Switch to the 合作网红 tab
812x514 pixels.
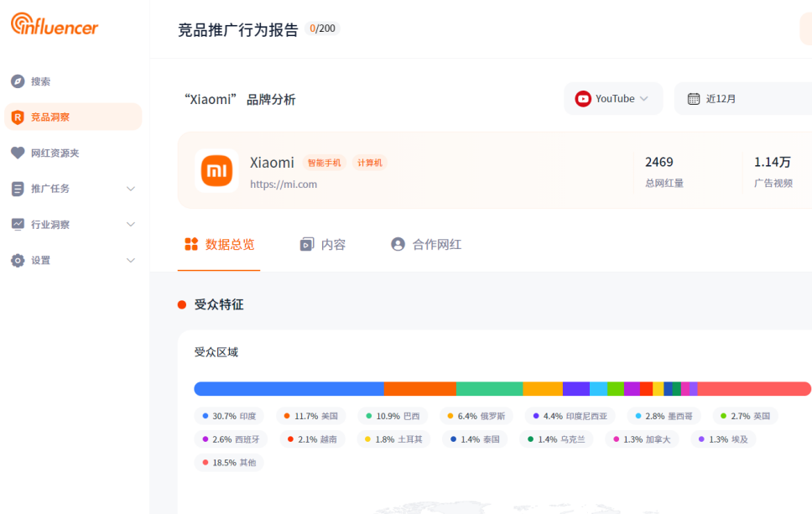[x=426, y=244]
